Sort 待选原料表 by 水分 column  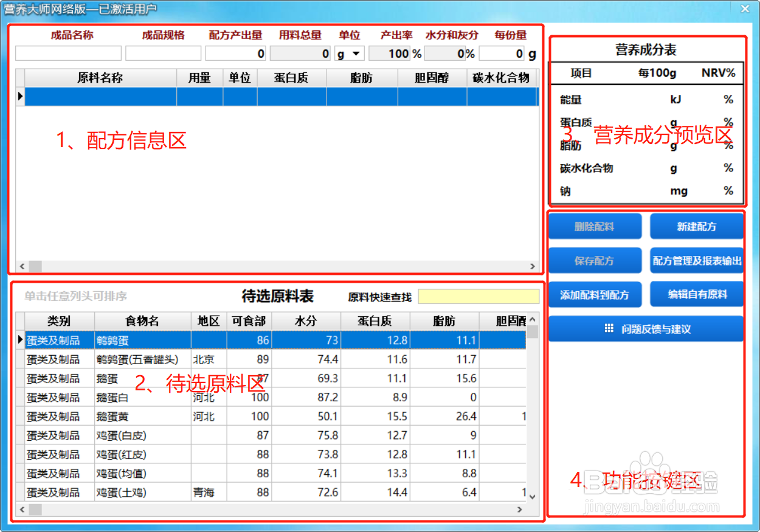pyautogui.click(x=307, y=320)
